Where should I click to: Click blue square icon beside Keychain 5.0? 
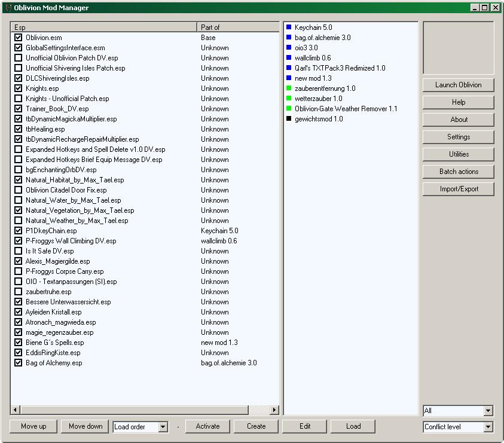(x=289, y=28)
